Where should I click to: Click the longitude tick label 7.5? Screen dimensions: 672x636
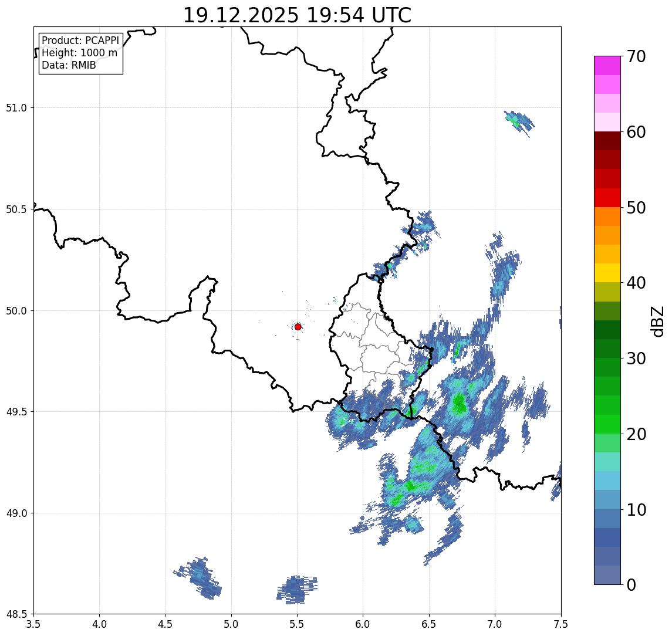[x=561, y=624]
